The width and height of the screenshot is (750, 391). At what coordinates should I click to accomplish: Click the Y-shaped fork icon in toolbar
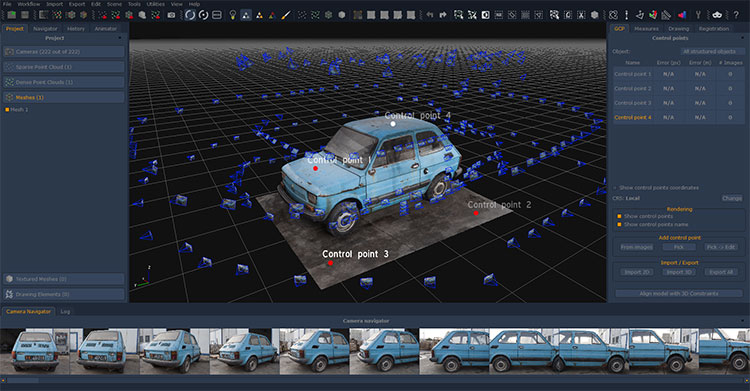tap(698, 15)
